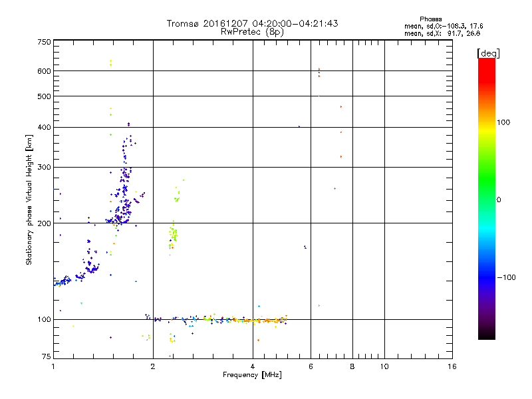Screen dimensions: 532x399
Task: Click the plot title 'Tromsø 20161207 04:20:00-04:21:43'
Action: coord(252,23)
